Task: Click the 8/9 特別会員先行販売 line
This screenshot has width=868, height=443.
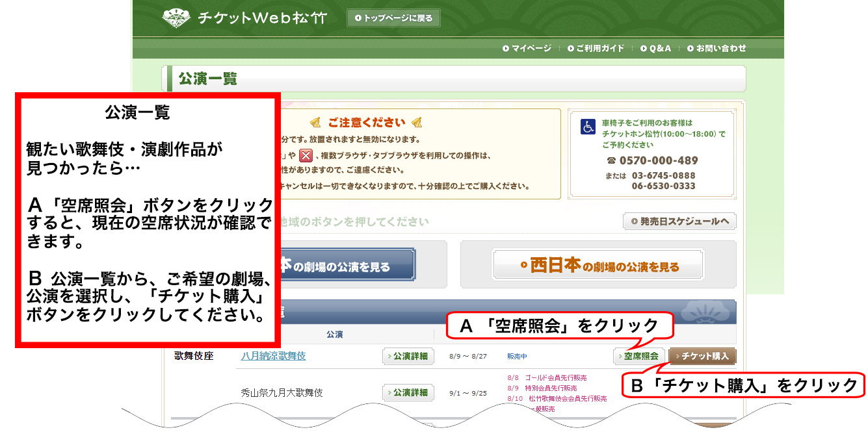Action: [542, 388]
